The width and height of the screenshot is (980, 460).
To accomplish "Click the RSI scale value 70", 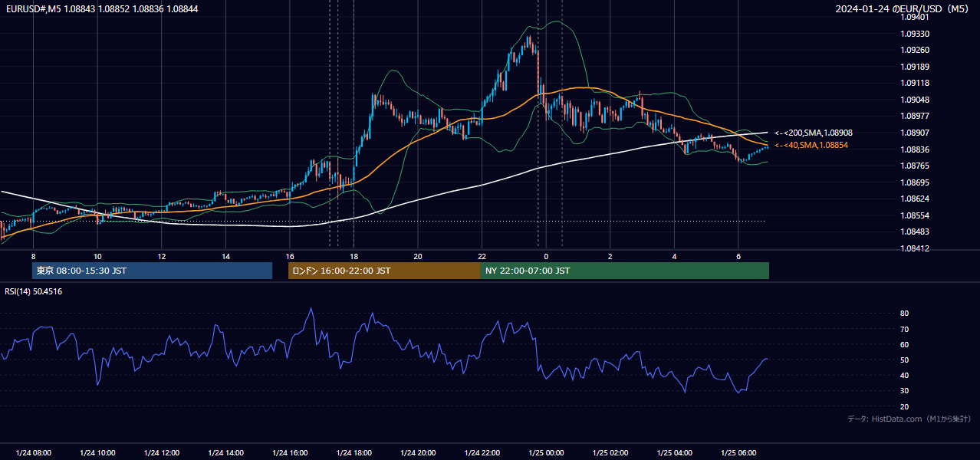I will coord(904,329).
